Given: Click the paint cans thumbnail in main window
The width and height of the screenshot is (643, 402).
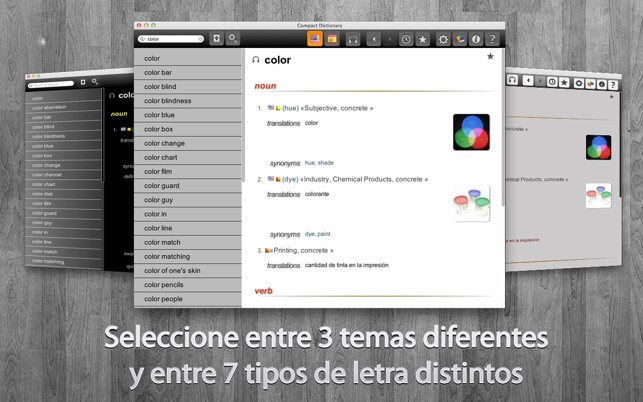Looking at the screenshot, I should coord(471,203).
